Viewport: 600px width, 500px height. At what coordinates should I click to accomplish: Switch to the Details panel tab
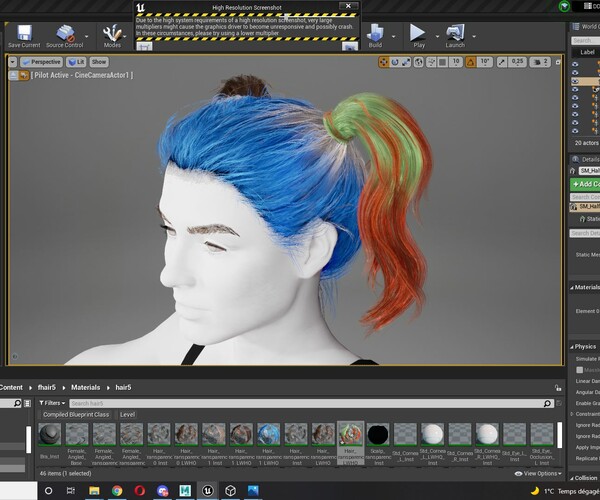[585, 159]
